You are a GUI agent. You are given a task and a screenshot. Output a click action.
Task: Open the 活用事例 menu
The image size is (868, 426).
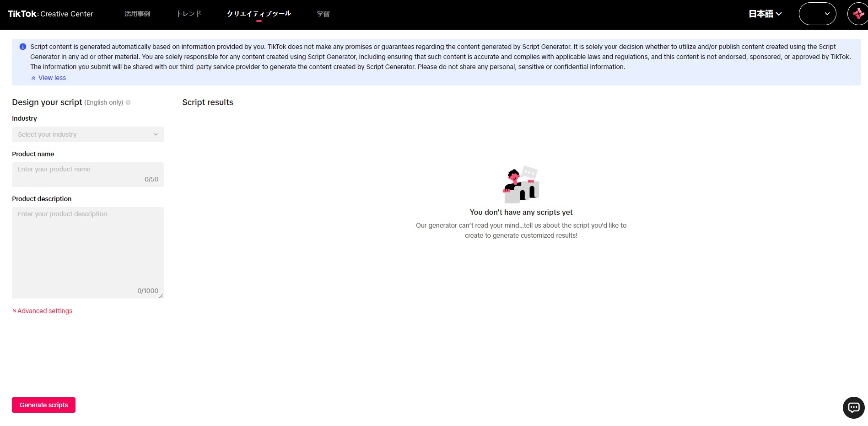137,14
